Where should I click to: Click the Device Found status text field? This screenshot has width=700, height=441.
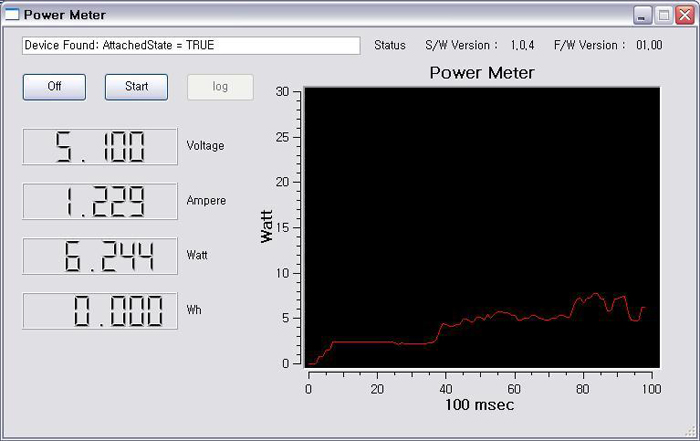191,46
